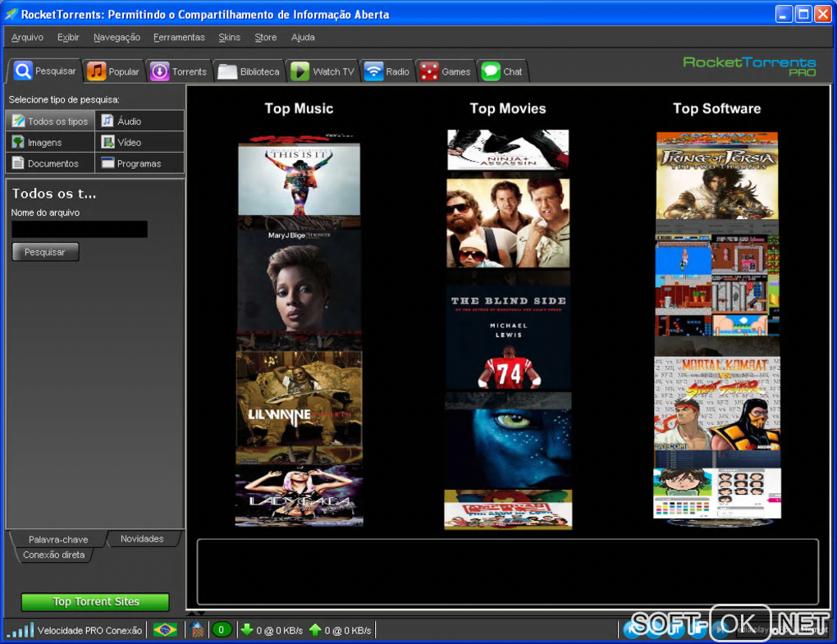Switch to the Popular tab
837x644 pixels.
point(113,71)
